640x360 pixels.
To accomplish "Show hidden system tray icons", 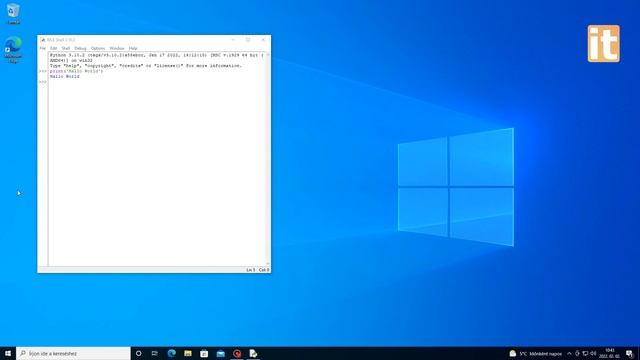I will click(569, 353).
